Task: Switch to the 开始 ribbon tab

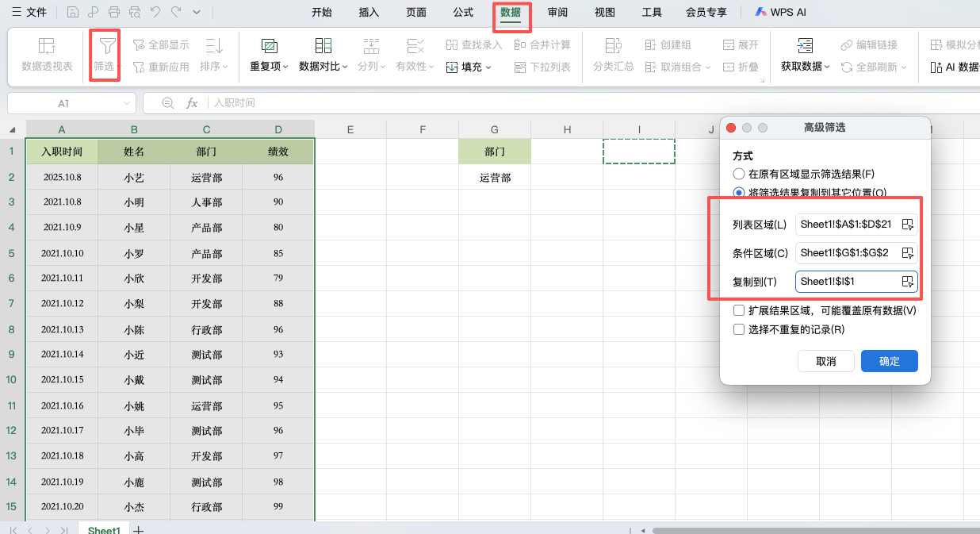Action: (322, 12)
